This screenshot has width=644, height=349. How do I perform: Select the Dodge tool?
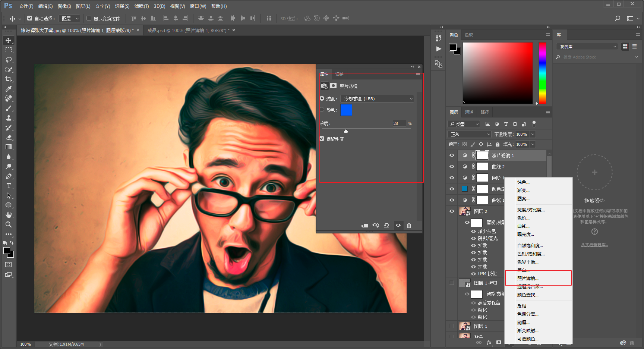pyautogui.click(x=9, y=166)
